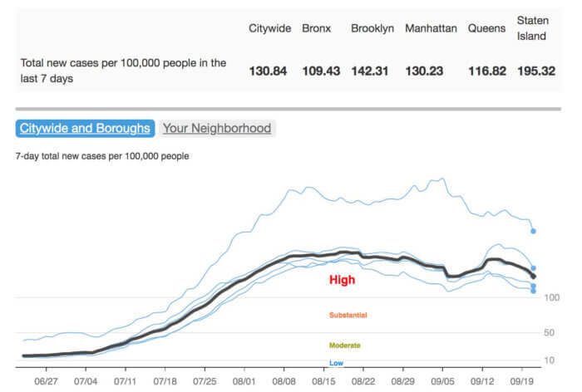Select the Staten Island column header
This screenshot has height=392, width=582.
coord(532,27)
